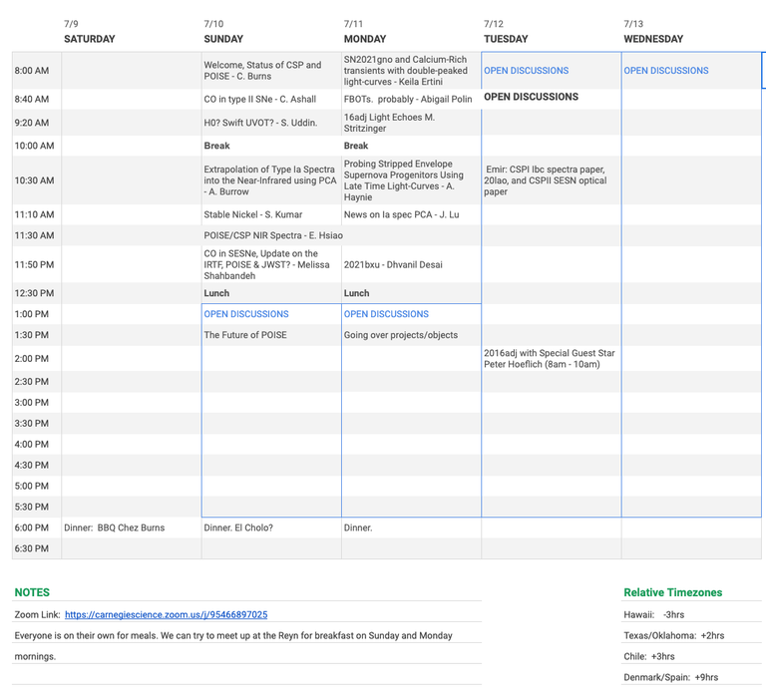
Task: Select the SATURDAY column header
Action: 90,39
